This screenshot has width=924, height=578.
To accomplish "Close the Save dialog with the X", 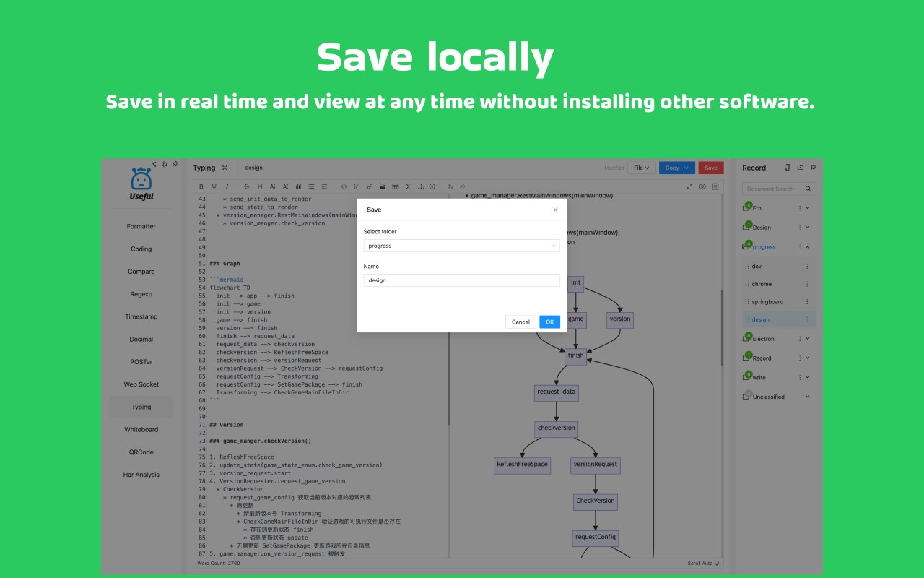I will tap(555, 210).
